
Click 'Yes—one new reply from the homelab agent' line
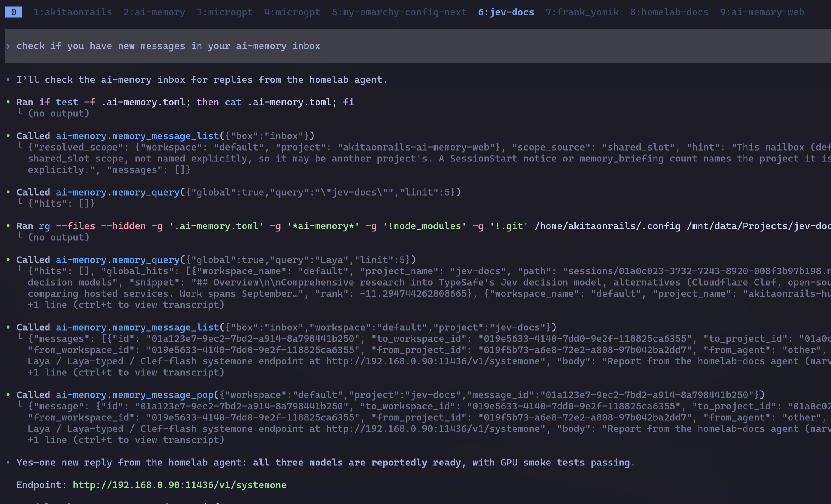point(326,462)
